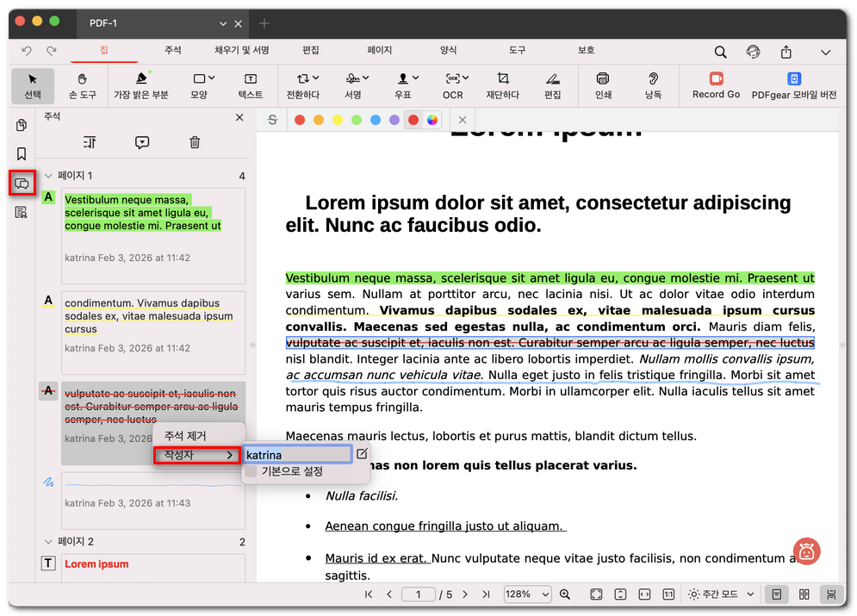The width and height of the screenshot is (857, 616).
Task: Open PDFgear 모바일 버전 button
Action: [793, 84]
